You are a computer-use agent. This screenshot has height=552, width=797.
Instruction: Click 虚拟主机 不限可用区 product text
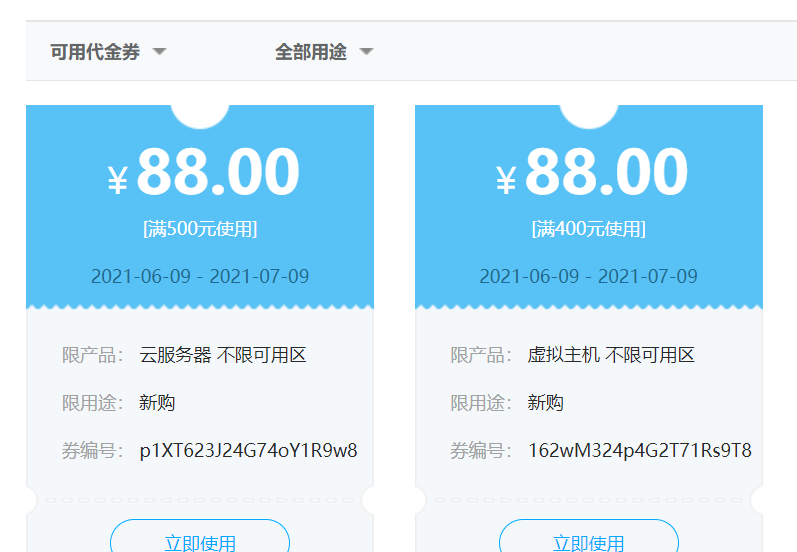(611, 355)
